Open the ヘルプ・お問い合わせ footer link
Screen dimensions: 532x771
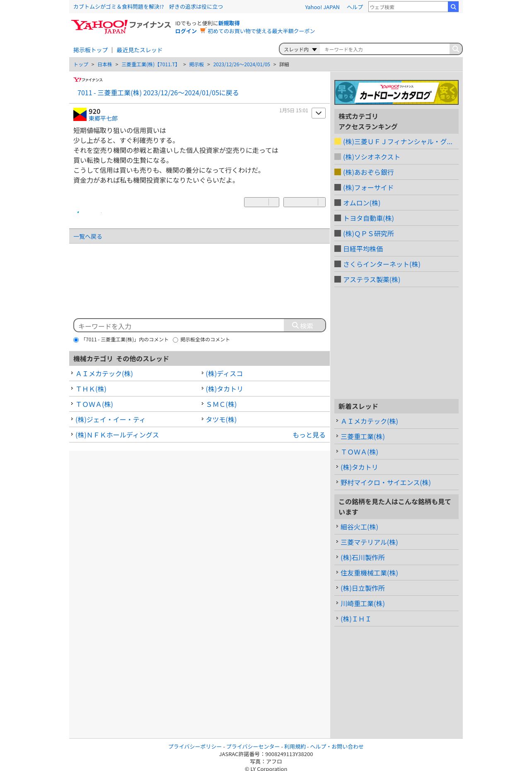coord(337,747)
